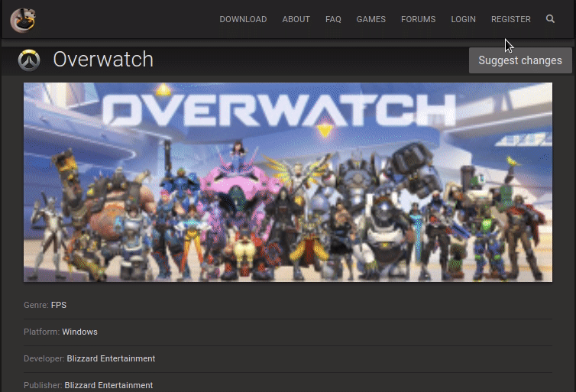Click the Overwatch emblem beside the title
This screenshot has width=576, height=392.
29,60
